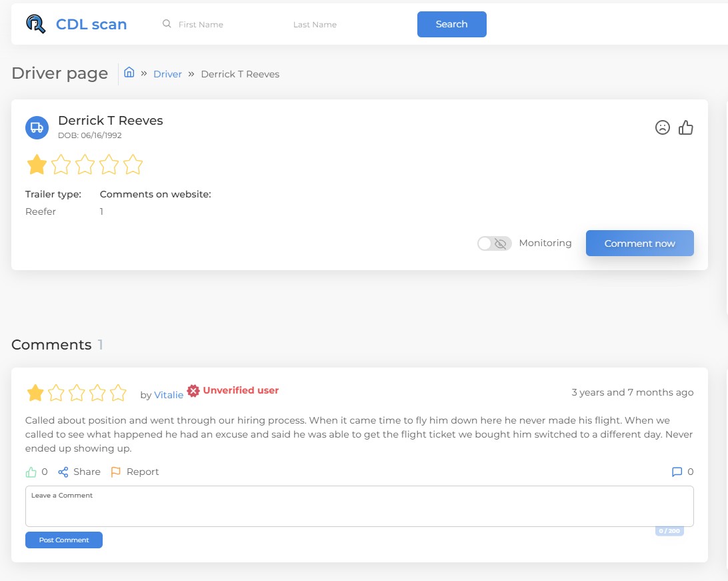The width and height of the screenshot is (728, 581).
Task: Click the CDL scan logo icon
Action: pos(36,24)
